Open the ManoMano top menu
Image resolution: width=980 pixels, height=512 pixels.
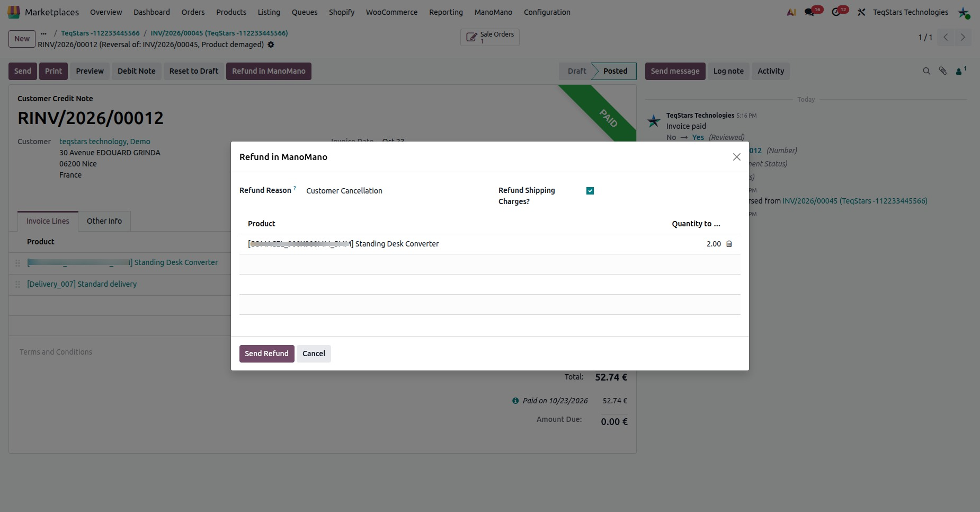pyautogui.click(x=493, y=12)
